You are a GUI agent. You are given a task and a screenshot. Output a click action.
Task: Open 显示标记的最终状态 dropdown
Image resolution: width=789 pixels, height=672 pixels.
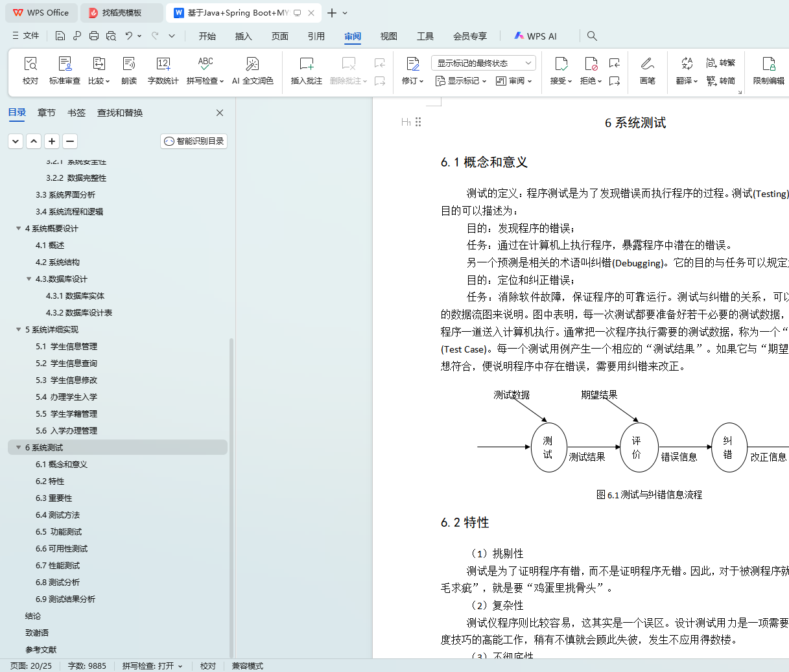click(x=483, y=63)
